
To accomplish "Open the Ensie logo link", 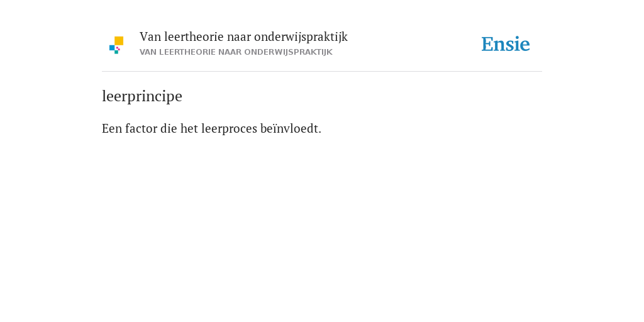I will pyautogui.click(x=506, y=44).
